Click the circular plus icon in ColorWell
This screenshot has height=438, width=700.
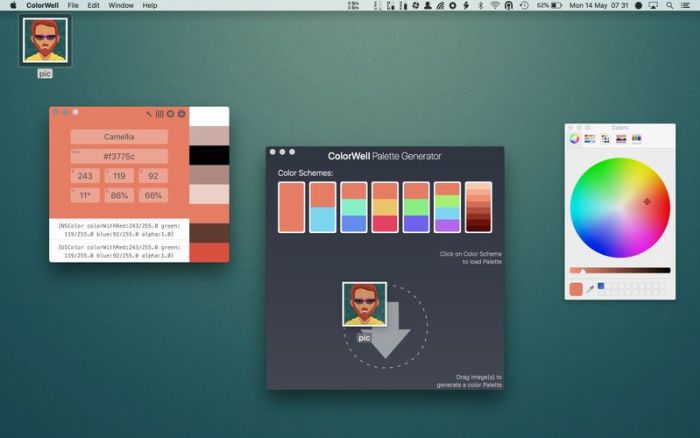[182, 114]
